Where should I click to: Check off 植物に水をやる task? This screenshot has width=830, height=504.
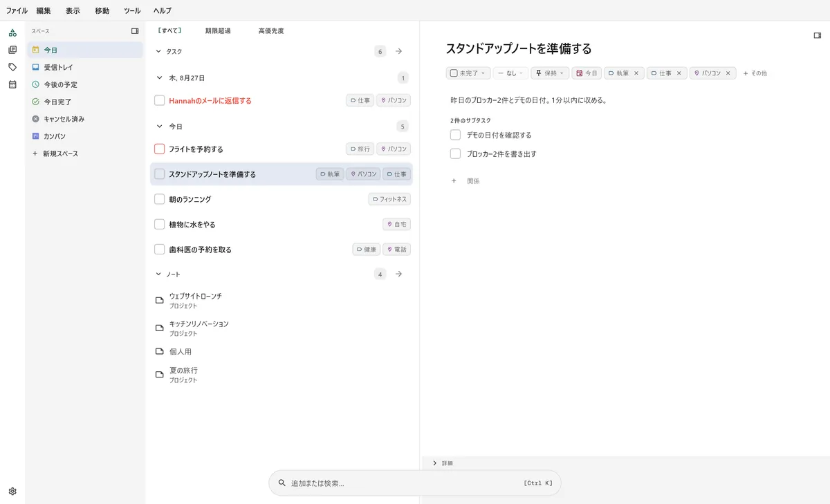click(x=160, y=225)
